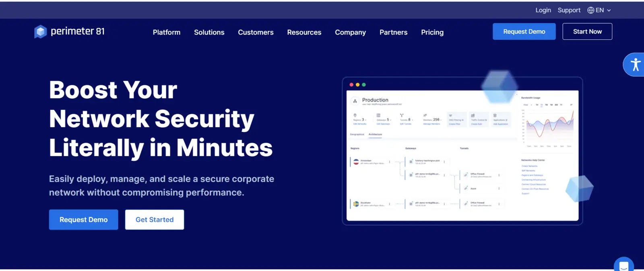644x271 pixels.
Task: Click the Get Started button
Action: (x=155, y=220)
